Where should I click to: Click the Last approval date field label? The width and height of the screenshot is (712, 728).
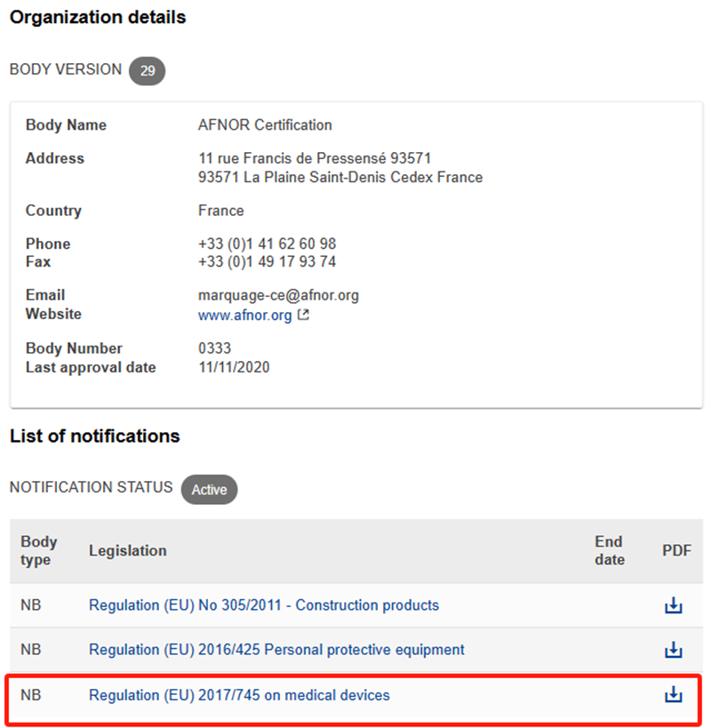pyautogui.click(x=91, y=368)
